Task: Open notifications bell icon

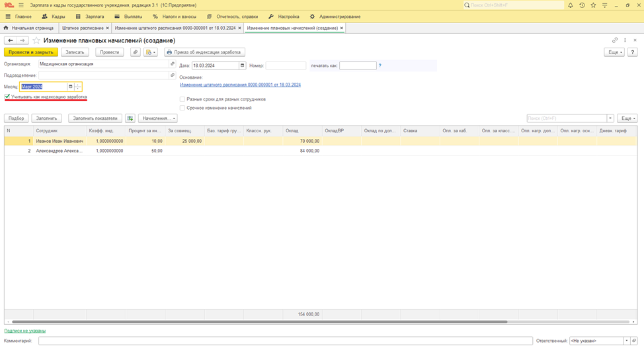Action: (571, 5)
